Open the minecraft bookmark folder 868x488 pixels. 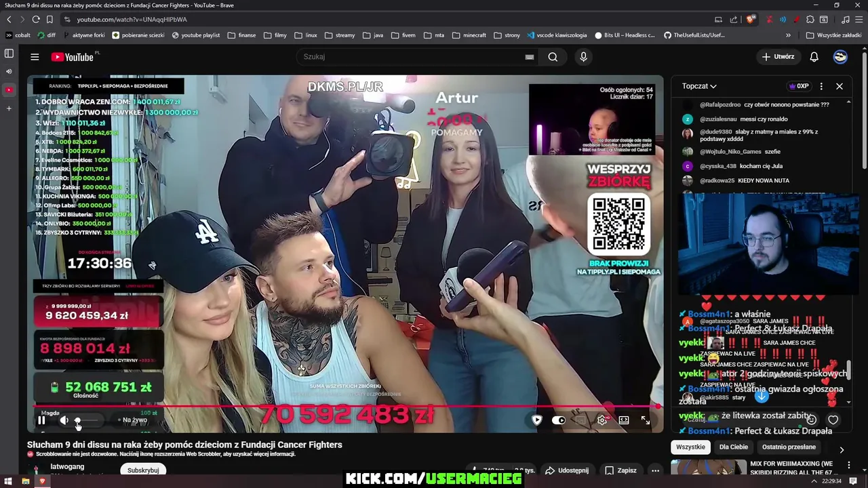[469, 35]
